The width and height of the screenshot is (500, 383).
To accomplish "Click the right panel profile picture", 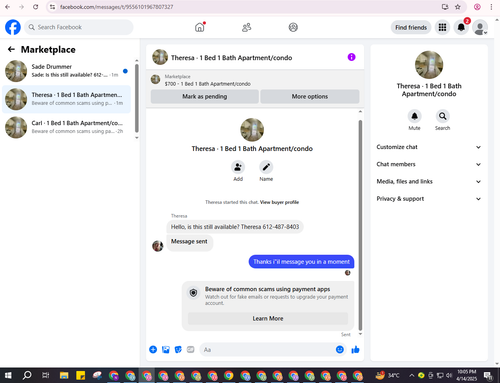I will [429, 65].
